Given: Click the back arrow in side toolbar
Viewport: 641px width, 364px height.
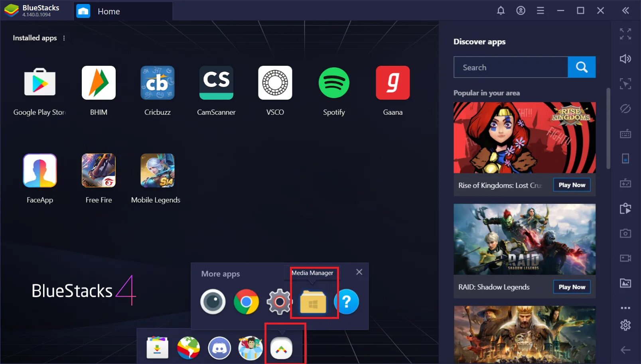Looking at the screenshot, I should [x=625, y=350].
